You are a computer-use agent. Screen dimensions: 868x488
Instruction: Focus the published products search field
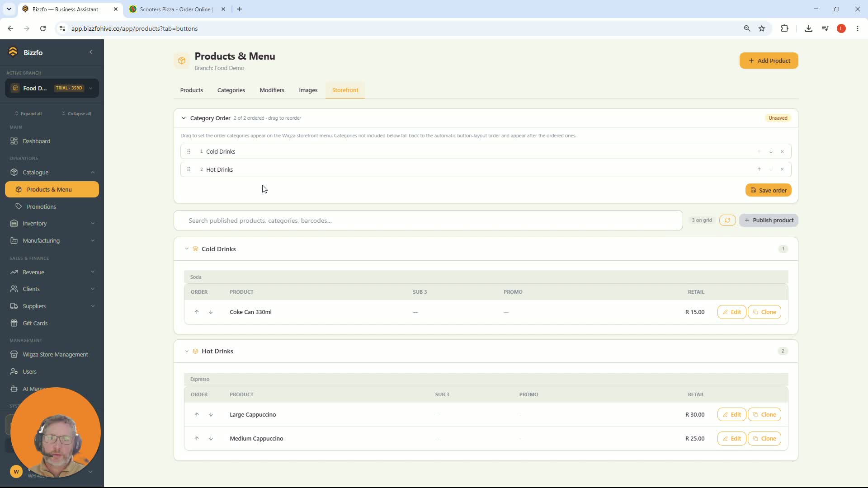[x=428, y=221]
